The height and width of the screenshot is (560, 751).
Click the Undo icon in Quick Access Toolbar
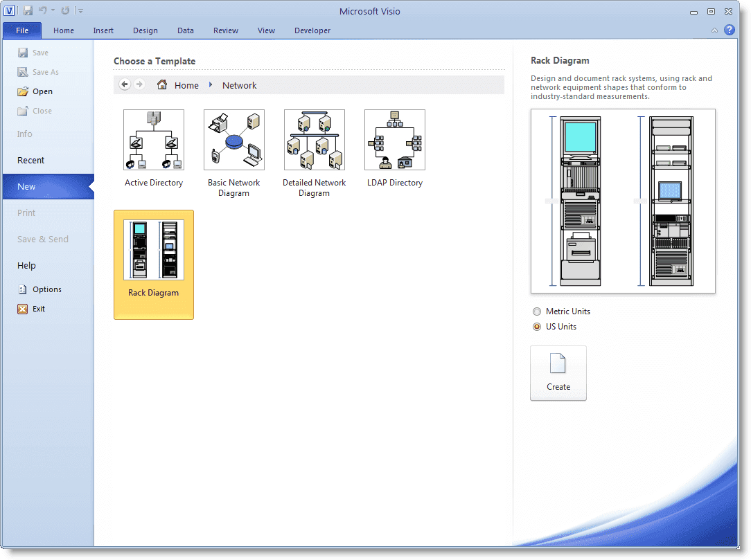[x=43, y=10]
